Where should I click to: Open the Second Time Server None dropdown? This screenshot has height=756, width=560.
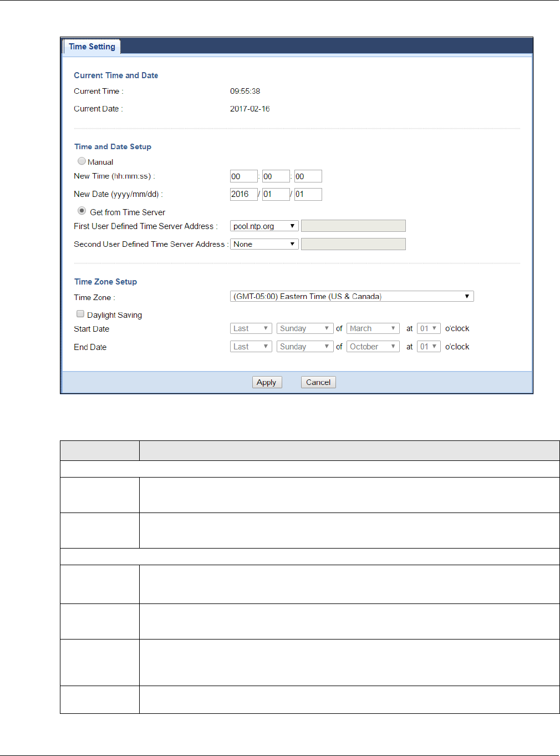pos(264,244)
